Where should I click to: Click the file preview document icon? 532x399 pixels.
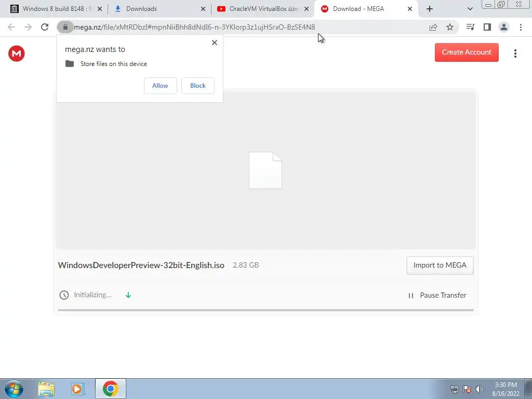[265, 170]
